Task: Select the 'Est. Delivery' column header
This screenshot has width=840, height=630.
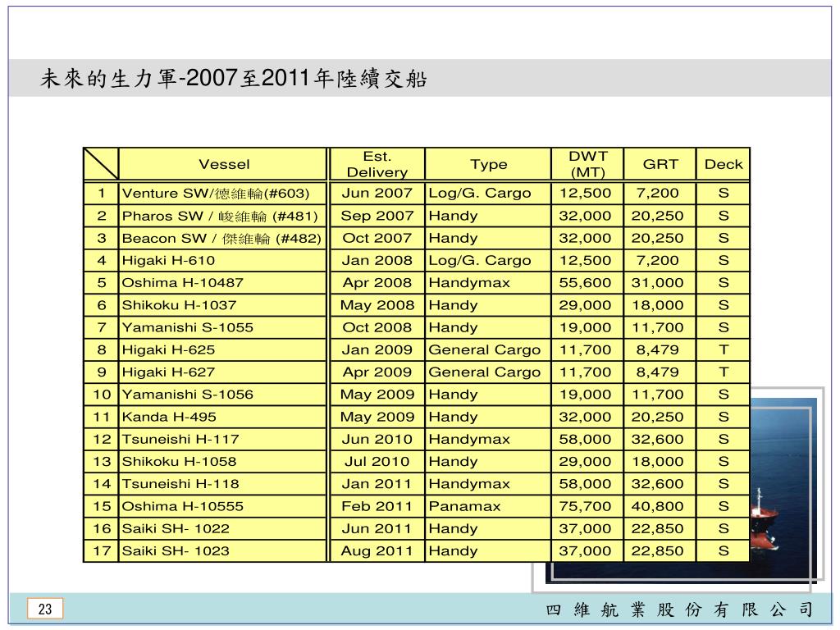Action: pos(377,164)
